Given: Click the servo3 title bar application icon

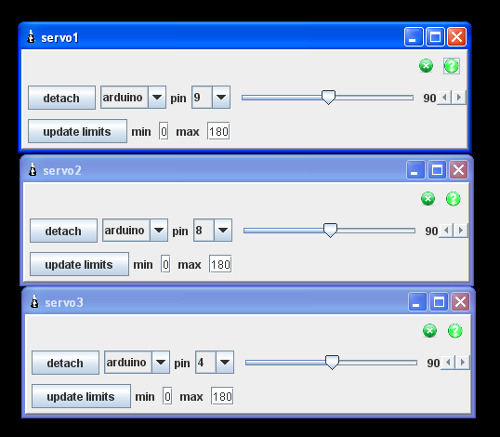Looking at the screenshot, I should pos(34,302).
